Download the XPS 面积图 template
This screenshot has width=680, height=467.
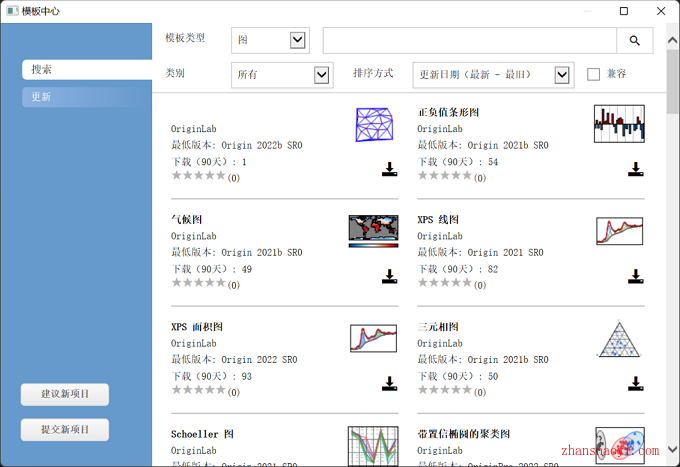[x=389, y=383]
